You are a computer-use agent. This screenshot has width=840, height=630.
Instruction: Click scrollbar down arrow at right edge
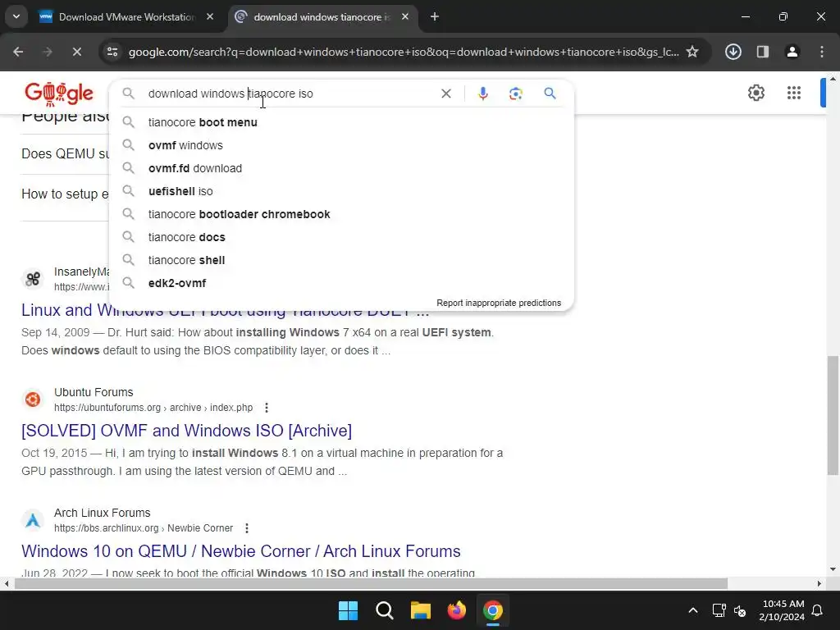[833, 569]
